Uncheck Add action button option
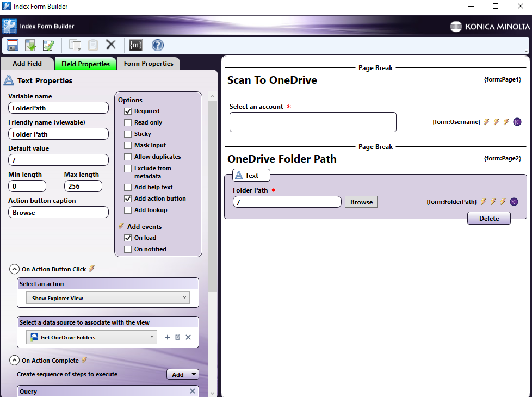The width and height of the screenshot is (532, 397). (x=128, y=199)
